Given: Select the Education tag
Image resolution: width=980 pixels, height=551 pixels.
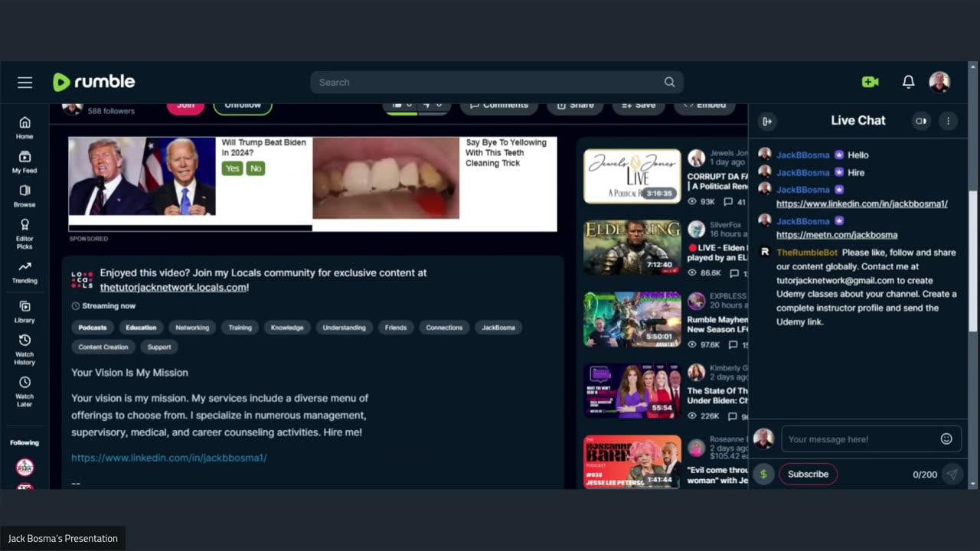Looking at the screenshot, I should pos(141,328).
